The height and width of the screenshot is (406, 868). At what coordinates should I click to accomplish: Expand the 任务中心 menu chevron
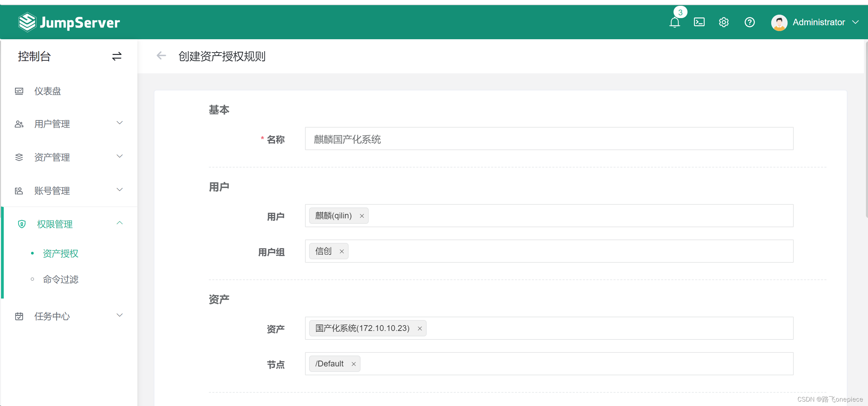120,315
